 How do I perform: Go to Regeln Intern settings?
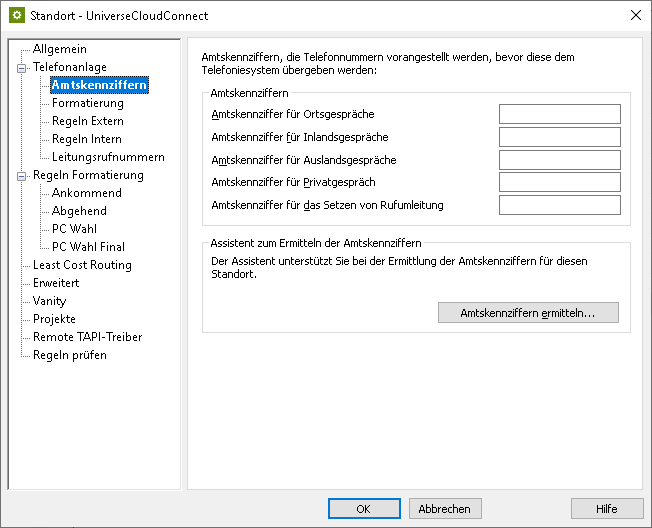(87, 139)
